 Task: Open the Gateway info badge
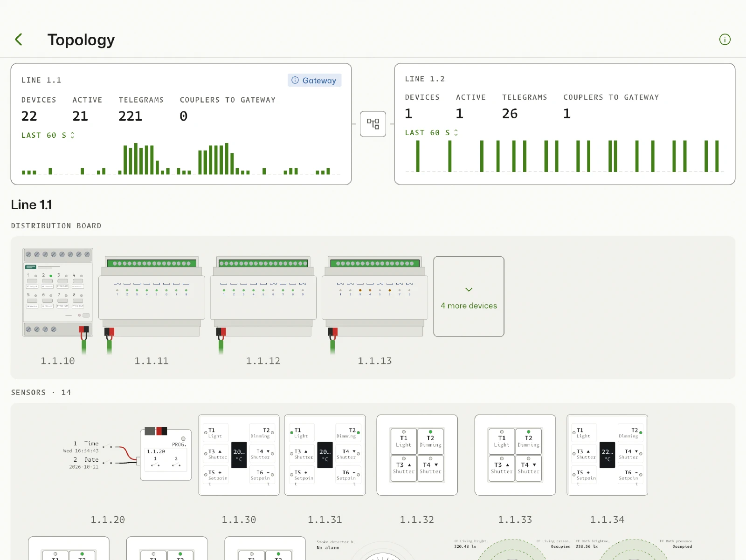[315, 80]
